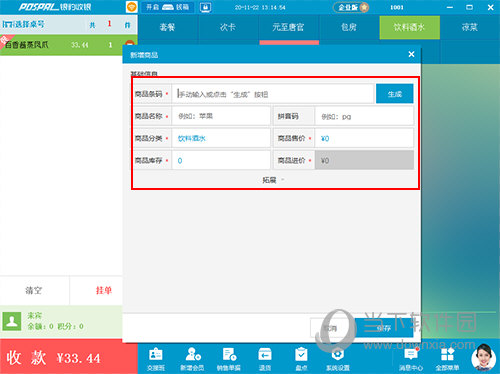Viewport: 500px width, 374px height.
Task: Switch to the 次卡 category tab
Action: pos(228,27)
